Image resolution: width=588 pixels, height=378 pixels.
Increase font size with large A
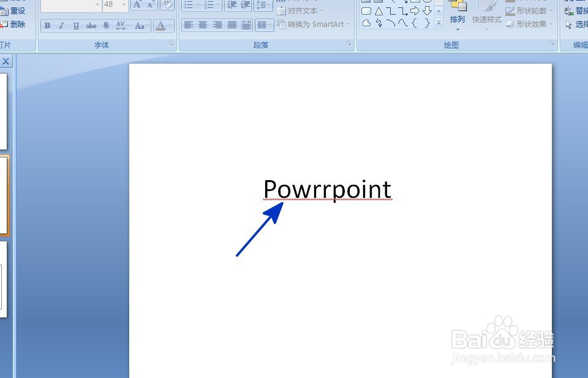[137, 4]
